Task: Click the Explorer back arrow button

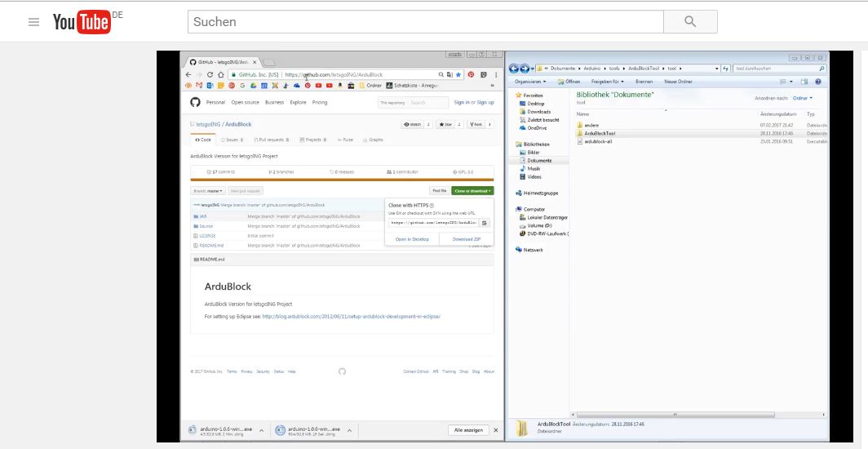Action: tap(513, 69)
